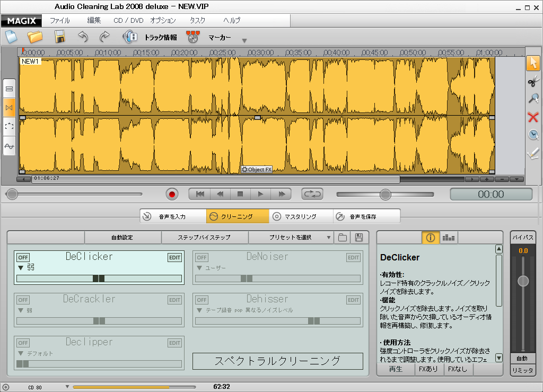Click the highlighted orange icon on left strip

[10, 108]
